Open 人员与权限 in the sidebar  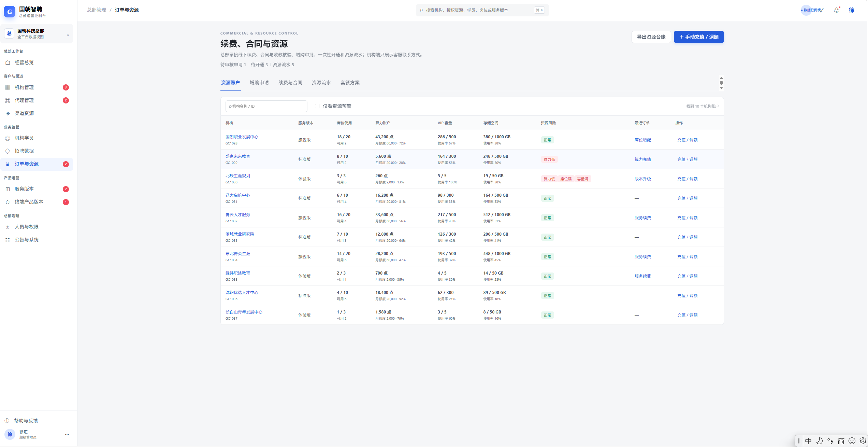(37, 227)
